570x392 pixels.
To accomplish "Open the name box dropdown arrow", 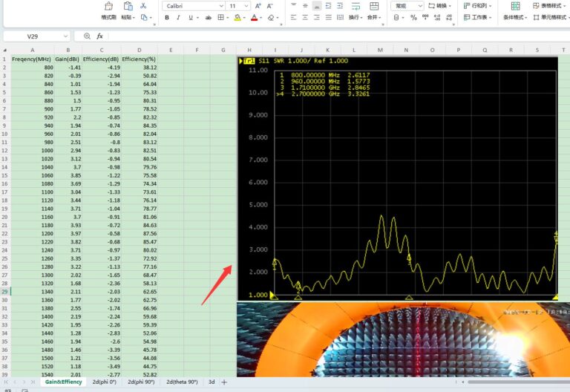I will coord(65,36).
